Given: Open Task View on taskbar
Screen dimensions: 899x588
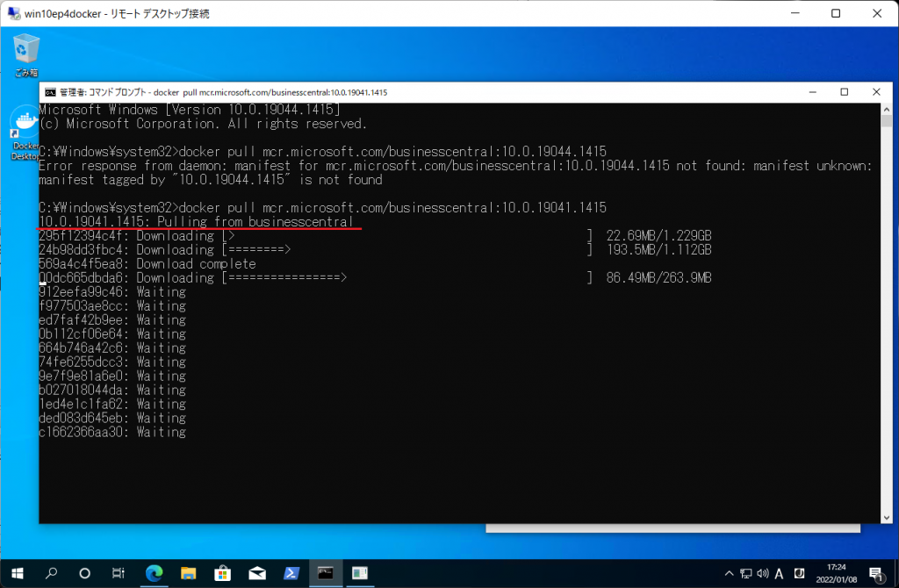Looking at the screenshot, I should click(119, 573).
